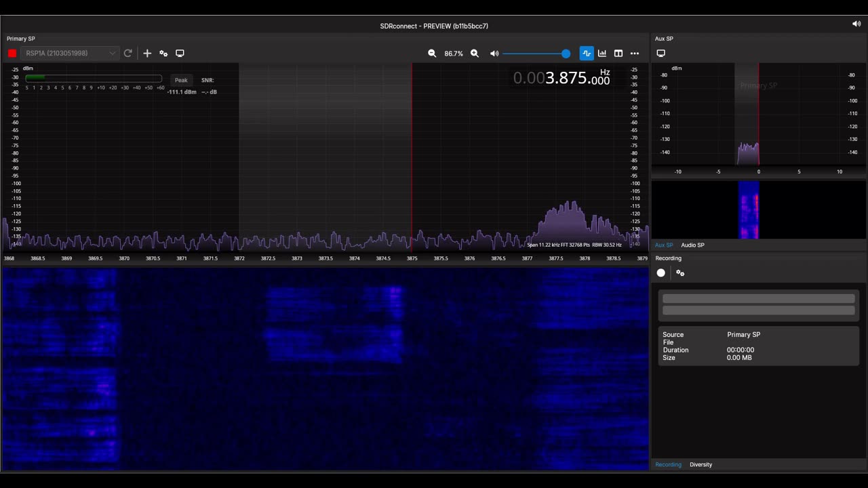Refresh the device list

tap(127, 54)
